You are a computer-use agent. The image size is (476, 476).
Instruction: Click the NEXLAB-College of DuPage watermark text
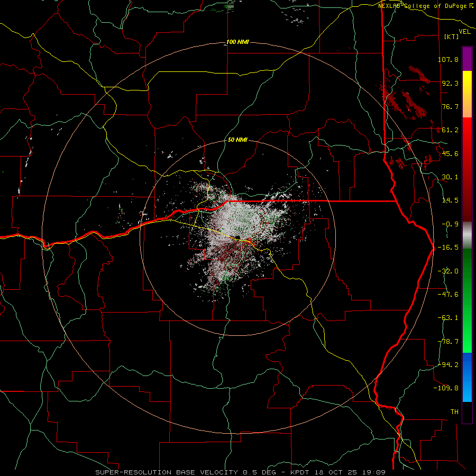[x=426, y=6]
